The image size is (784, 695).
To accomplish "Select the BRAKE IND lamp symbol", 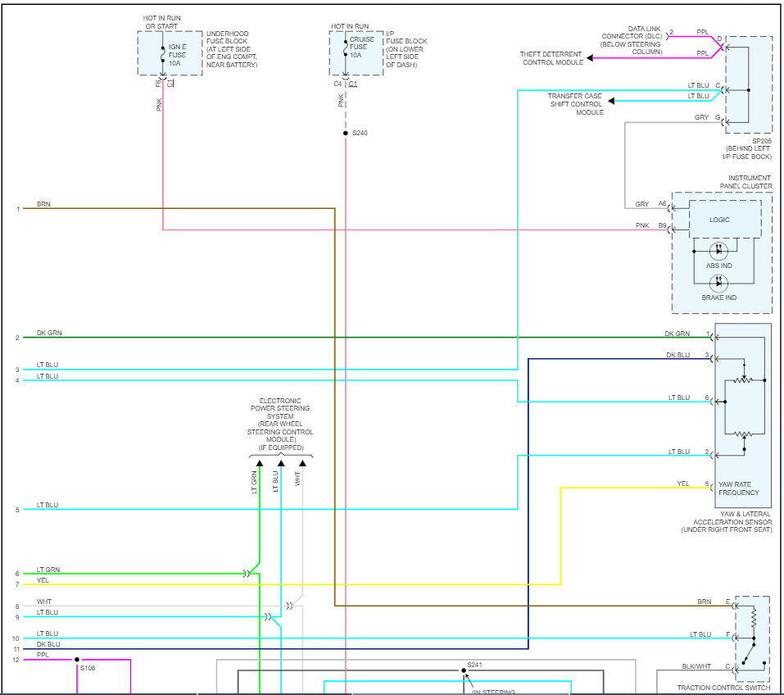I will click(x=719, y=284).
